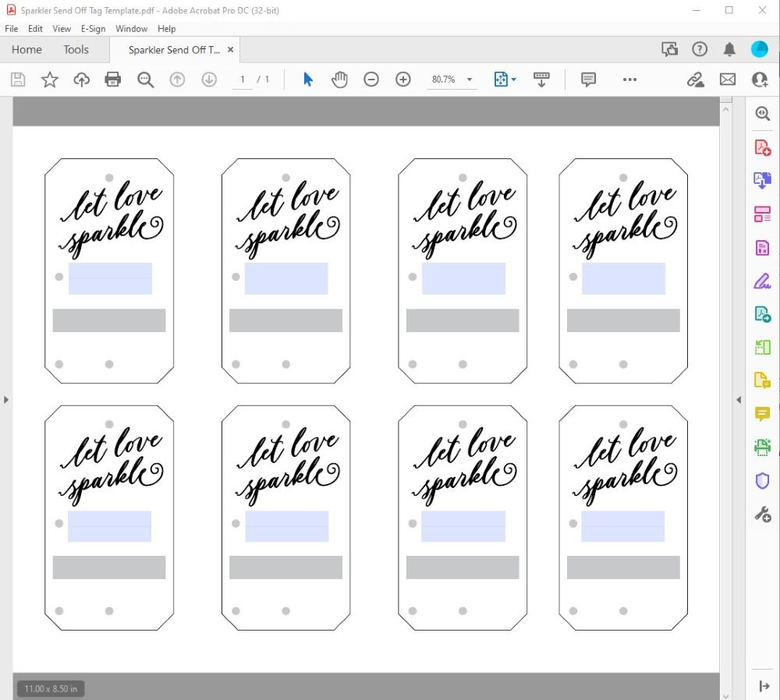Open more tools via ellipsis button

click(629, 79)
